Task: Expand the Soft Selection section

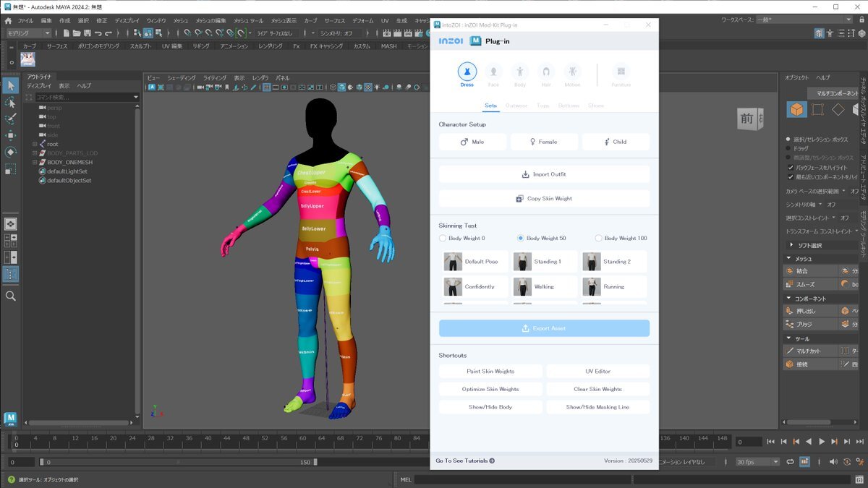Action: (790, 245)
